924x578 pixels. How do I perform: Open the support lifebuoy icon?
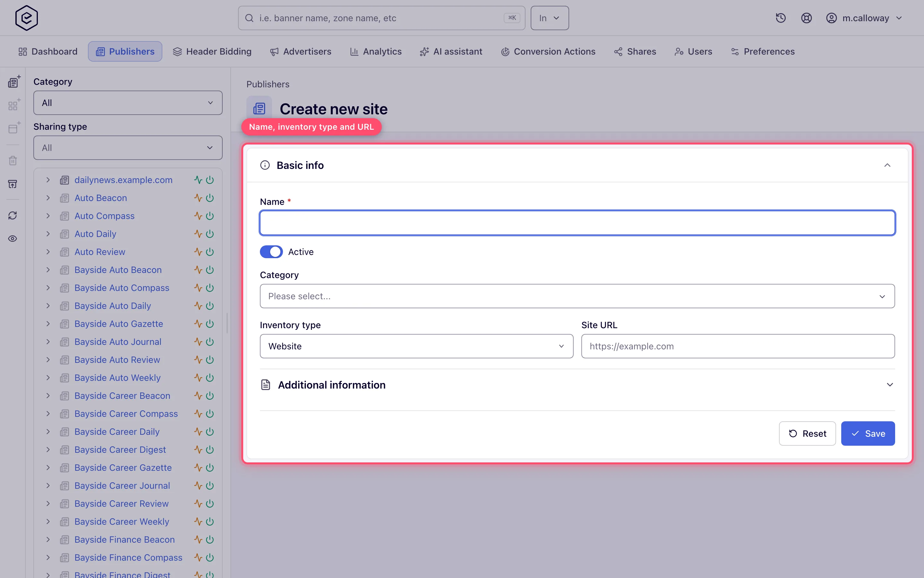(806, 18)
